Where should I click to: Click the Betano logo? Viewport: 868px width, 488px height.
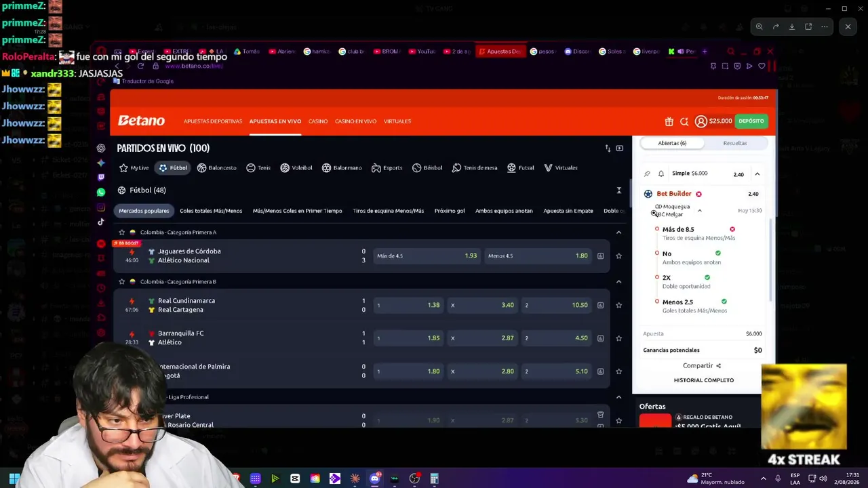pos(141,121)
